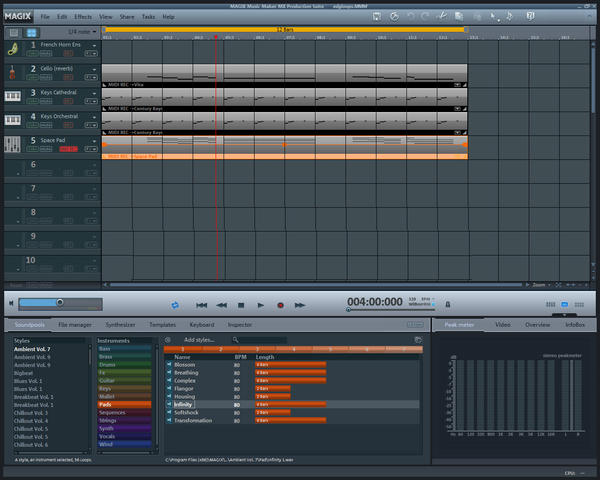Click the soundpool search field
600x480 pixels.
[x=262, y=340]
